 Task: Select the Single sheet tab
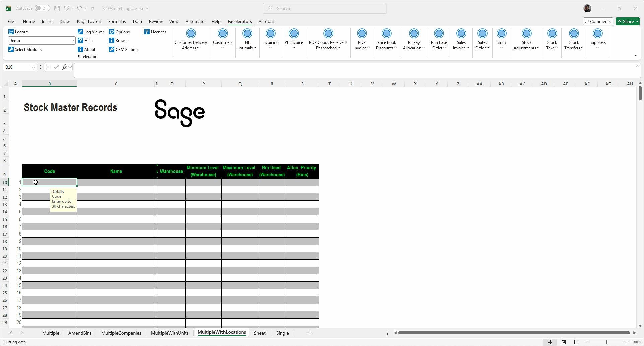coord(282,333)
